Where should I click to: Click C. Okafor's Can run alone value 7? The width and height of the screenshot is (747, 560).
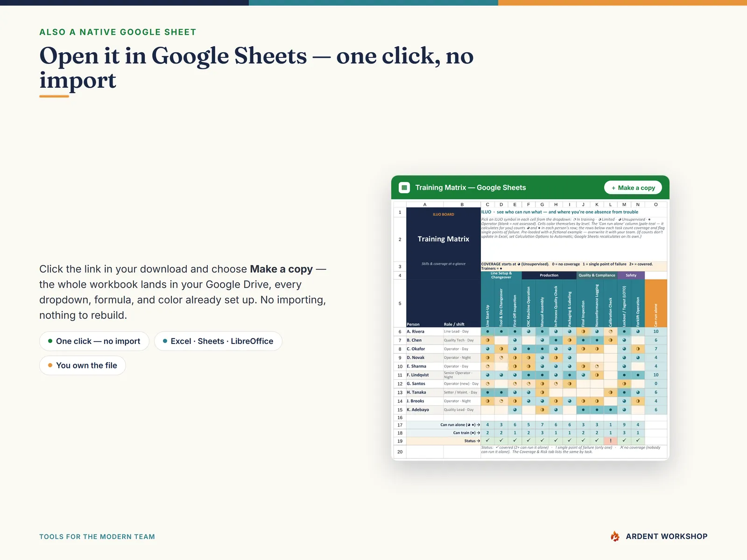(x=656, y=349)
